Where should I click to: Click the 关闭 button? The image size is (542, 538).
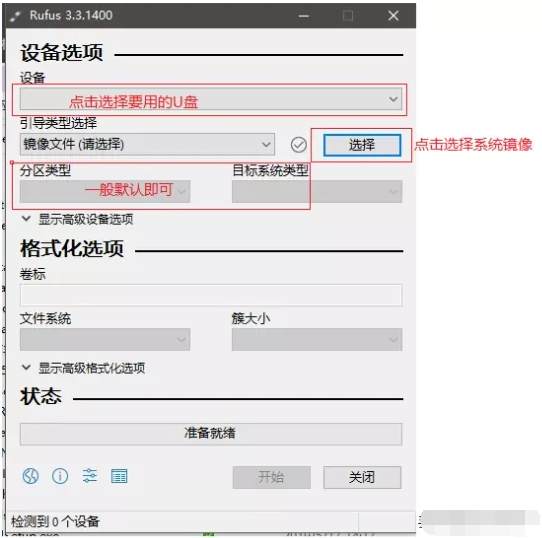click(362, 477)
